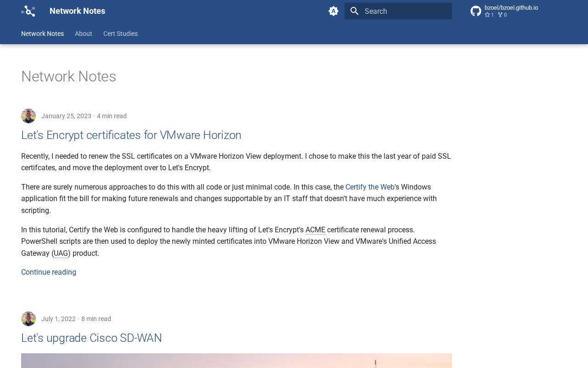The image size is (588, 368).
Task: Open the Let's upgrade Cisco SD-WAN post
Action: pos(91,338)
